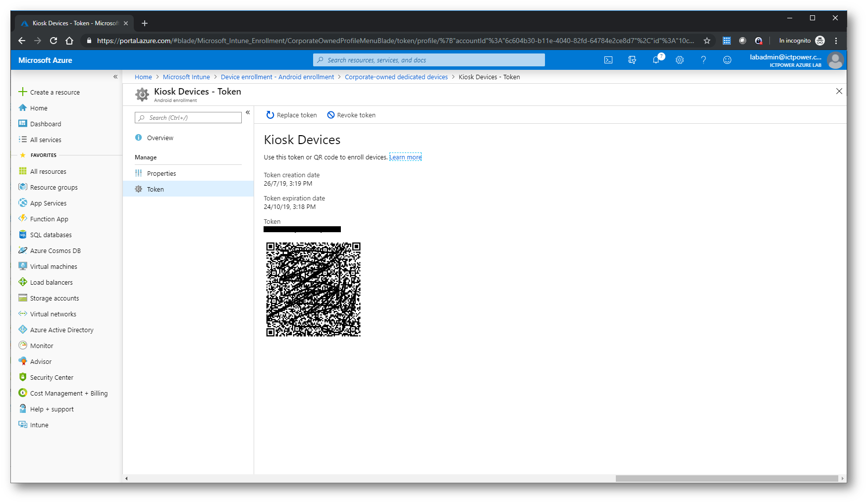This screenshot has width=868, height=504.
Task: Go to browser home page
Action: [x=69, y=41]
